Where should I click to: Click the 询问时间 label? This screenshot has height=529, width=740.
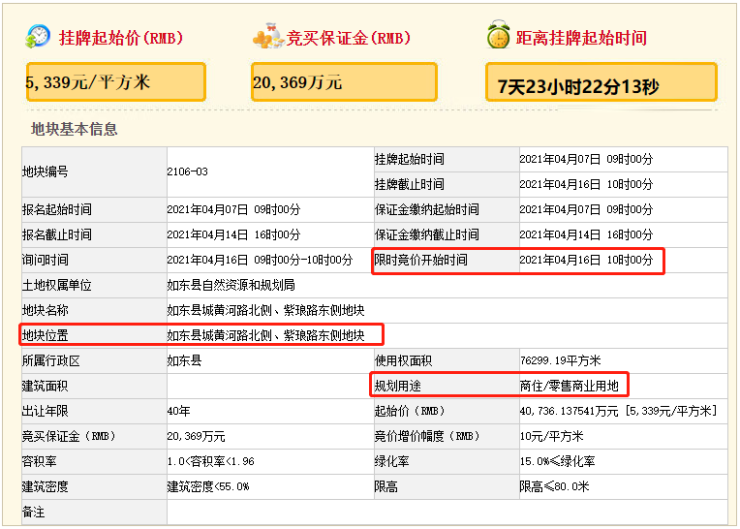[45, 260]
